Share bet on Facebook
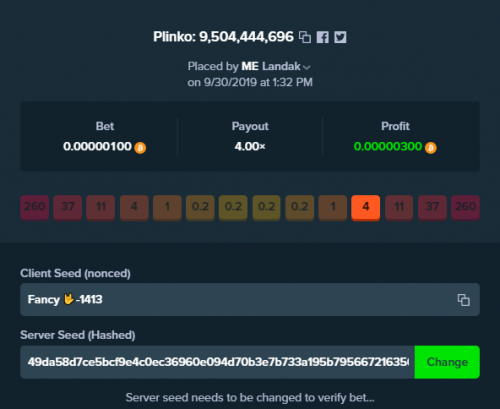This screenshot has width=500, height=409. [x=323, y=37]
